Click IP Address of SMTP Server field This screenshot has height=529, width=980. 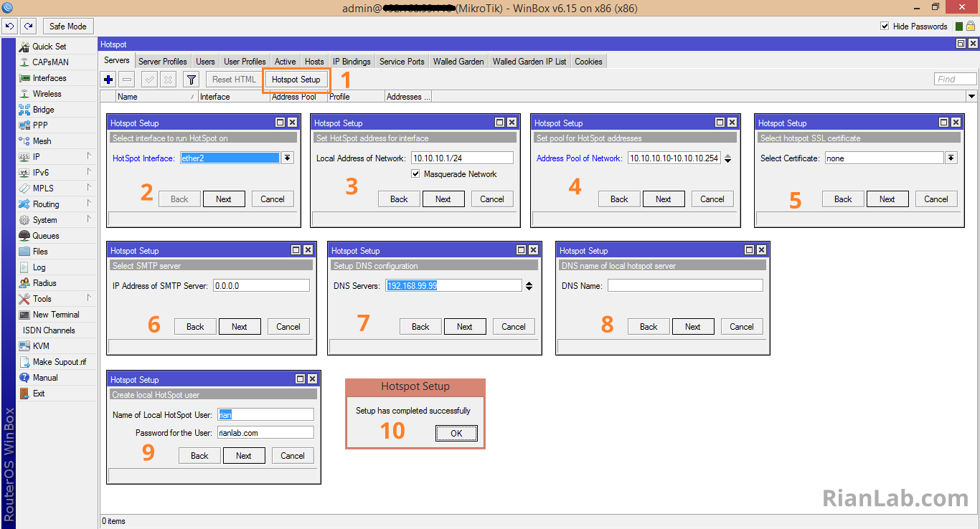[260, 286]
